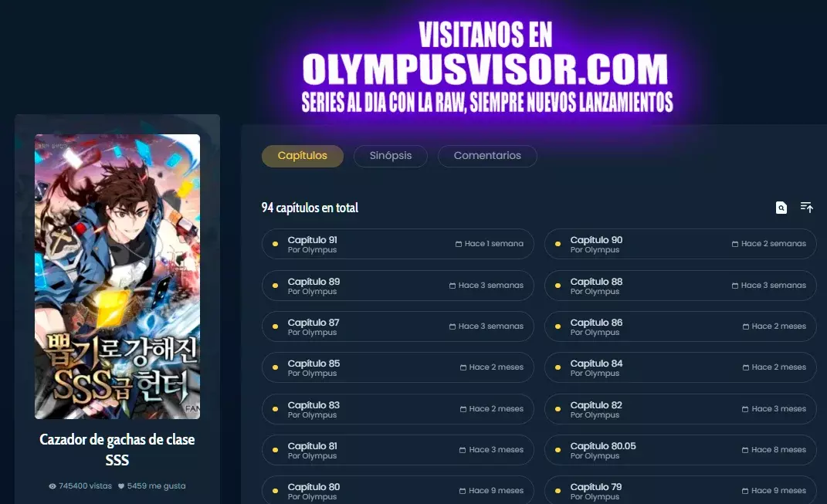Image resolution: width=827 pixels, height=504 pixels.
Task: Click 'Hace 2 semanas' on Capítulo 90
Action: (x=774, y=244)
